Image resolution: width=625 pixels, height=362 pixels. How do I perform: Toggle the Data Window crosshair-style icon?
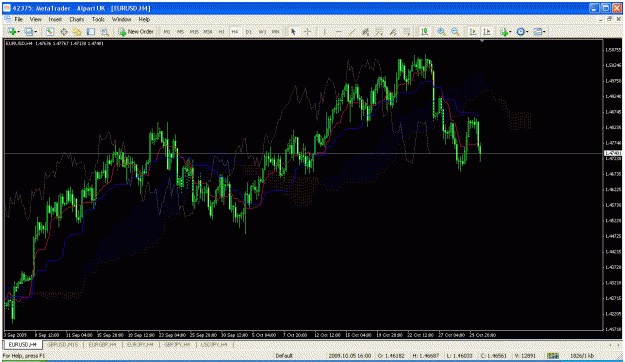pyautogui.click(x=63, y=31)
